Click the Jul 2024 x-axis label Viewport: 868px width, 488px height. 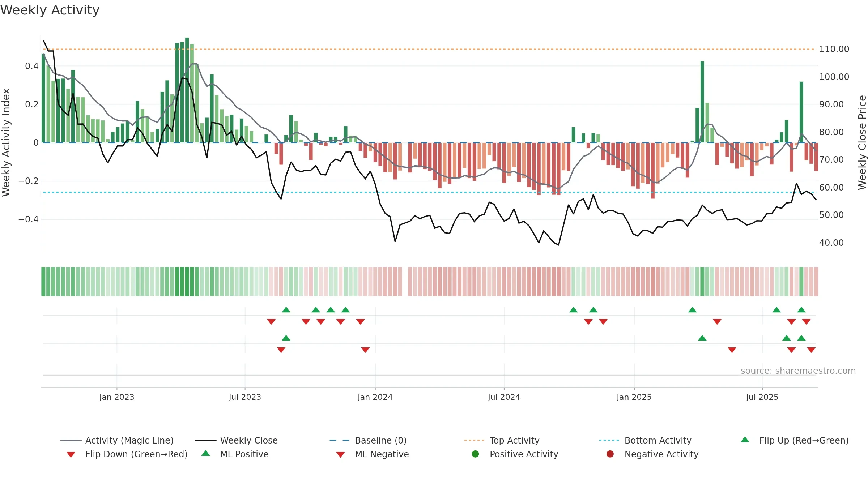point(504,397)
